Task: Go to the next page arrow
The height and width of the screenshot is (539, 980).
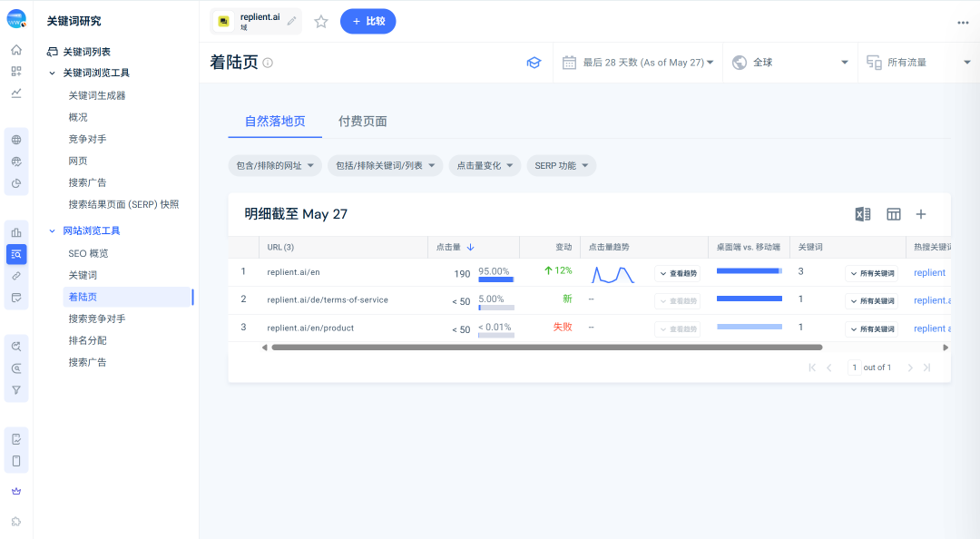Action: [x=910, y=367]
